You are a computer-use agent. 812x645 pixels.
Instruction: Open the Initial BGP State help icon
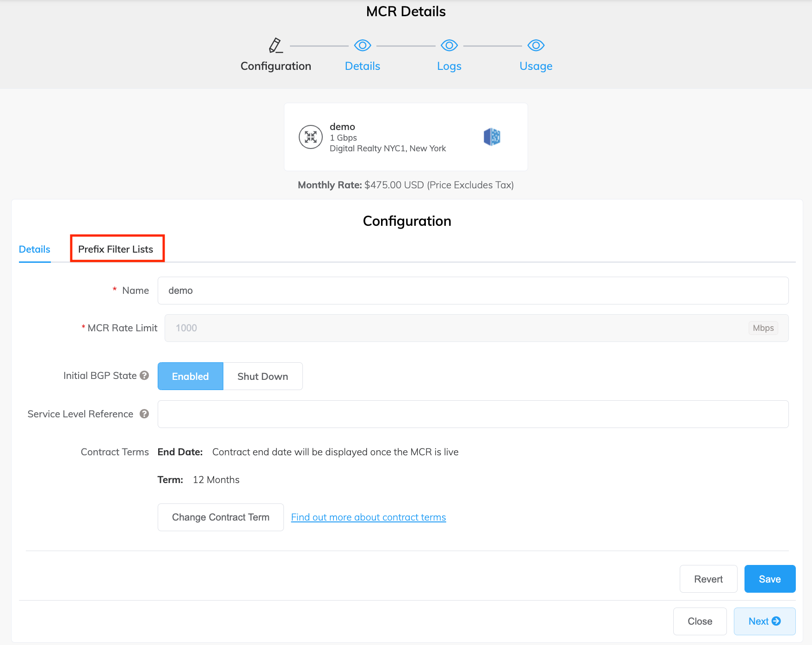click(144, 375)
